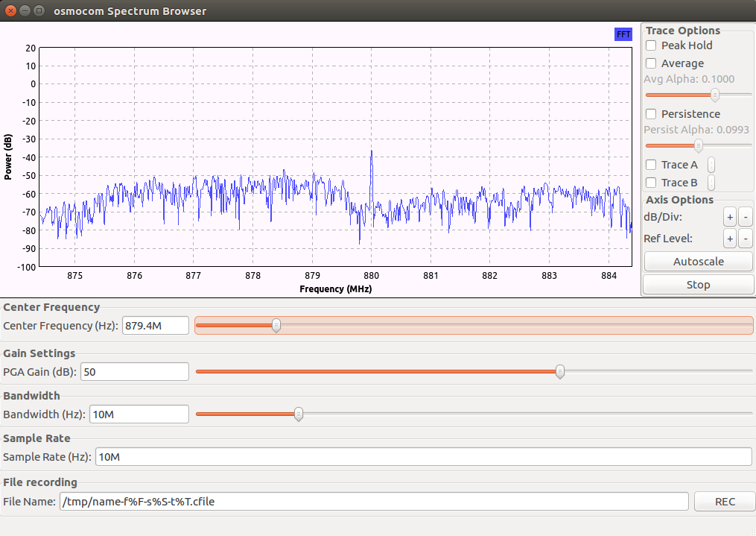Focus the Bandwidth input field

tap(139, 414)
